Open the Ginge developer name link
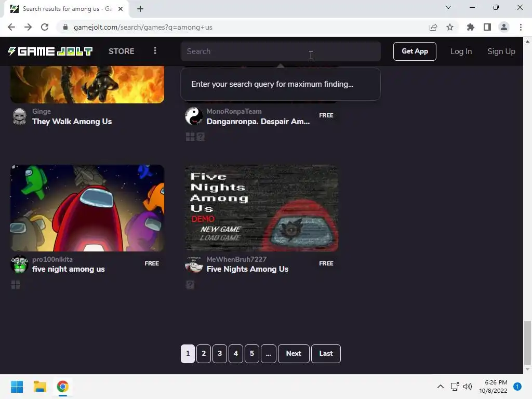The width and height of the screenshot is (532, 399). [42, 111]
